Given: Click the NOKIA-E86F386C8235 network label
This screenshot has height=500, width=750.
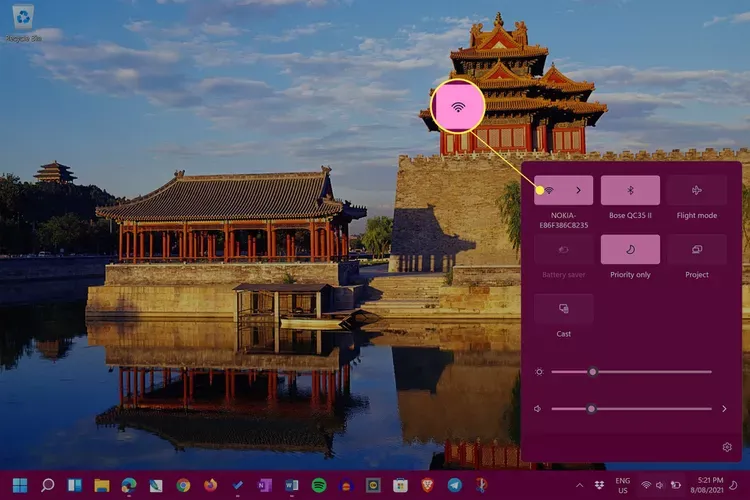Looking at the screenshot, I should (563, 220).
